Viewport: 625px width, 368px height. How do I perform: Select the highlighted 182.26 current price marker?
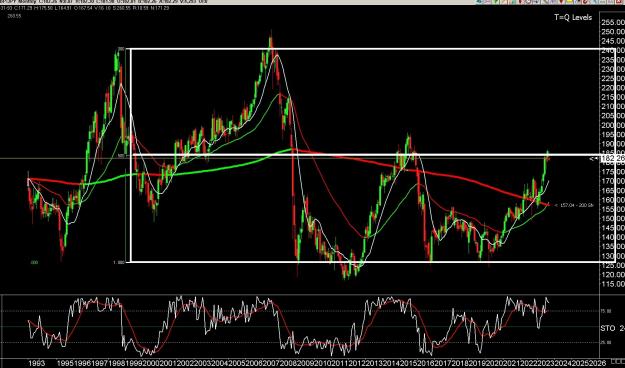coord(612,159)
